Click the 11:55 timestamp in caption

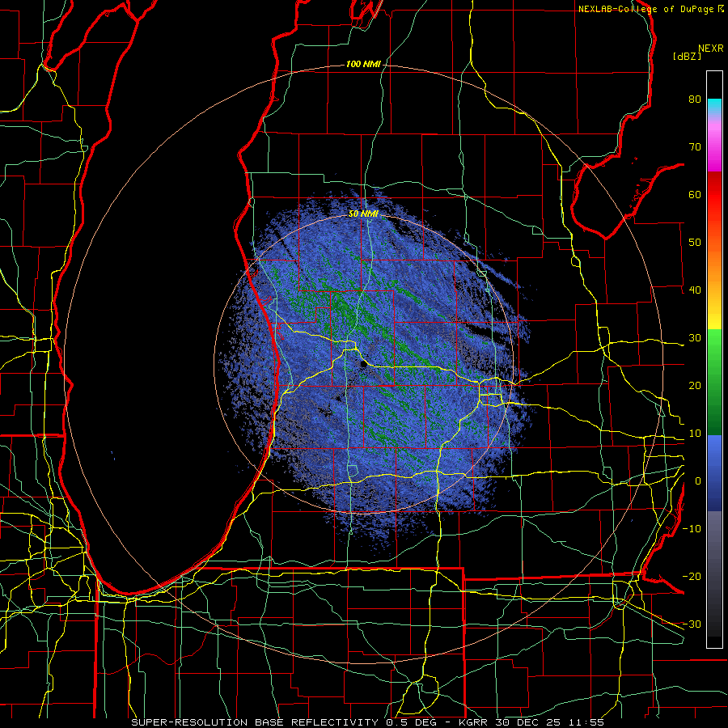(586, 722)
